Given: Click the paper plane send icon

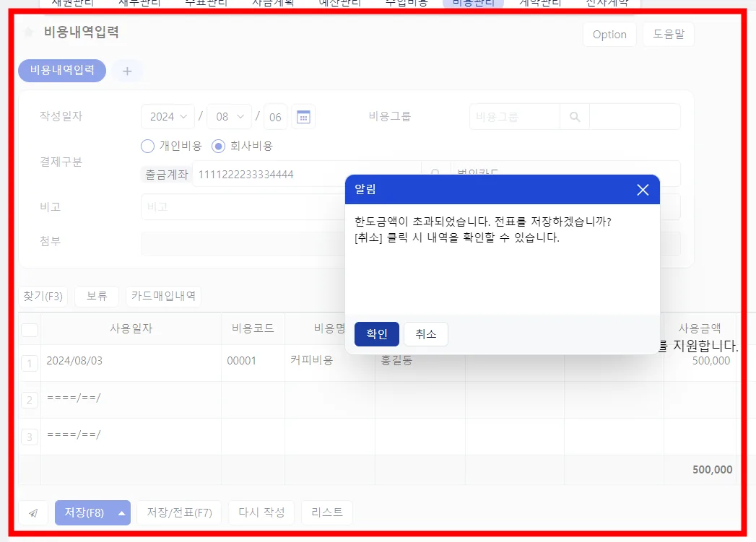Looking at the screenshot, I should [33, 512].
